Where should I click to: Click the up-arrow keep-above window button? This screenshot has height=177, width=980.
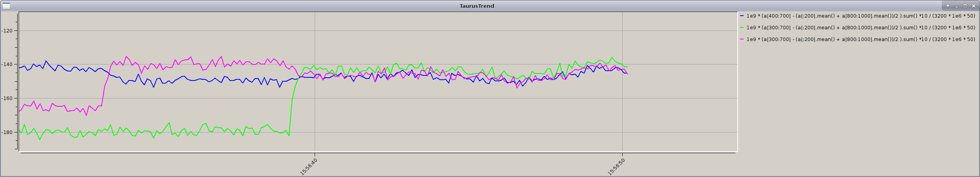click(x=948, y=6)
